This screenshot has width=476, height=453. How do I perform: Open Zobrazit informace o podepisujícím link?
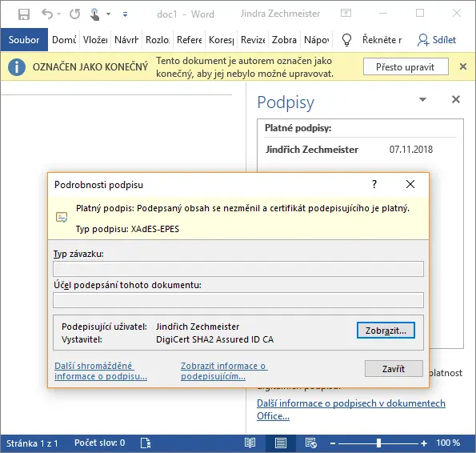[x=224, y=371]
